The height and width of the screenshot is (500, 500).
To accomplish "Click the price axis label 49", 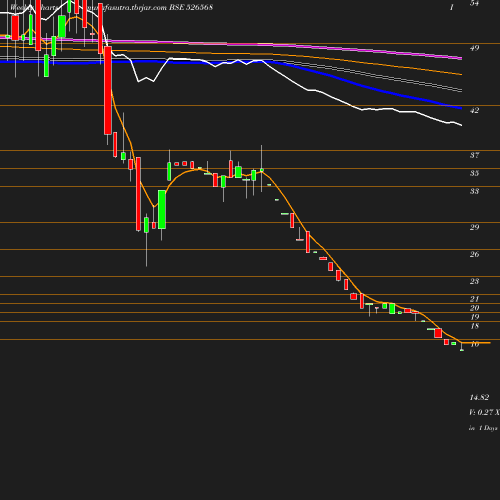I will pos(474,48).
